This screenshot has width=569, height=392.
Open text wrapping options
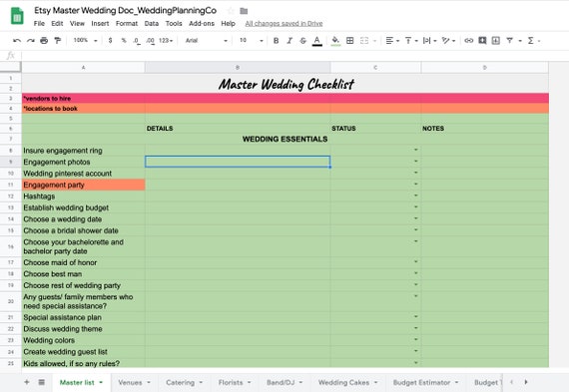(x=429, y=41)
